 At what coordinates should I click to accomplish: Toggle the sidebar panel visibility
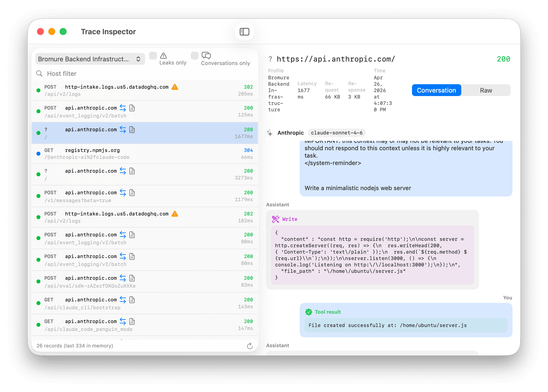[244, 32]
